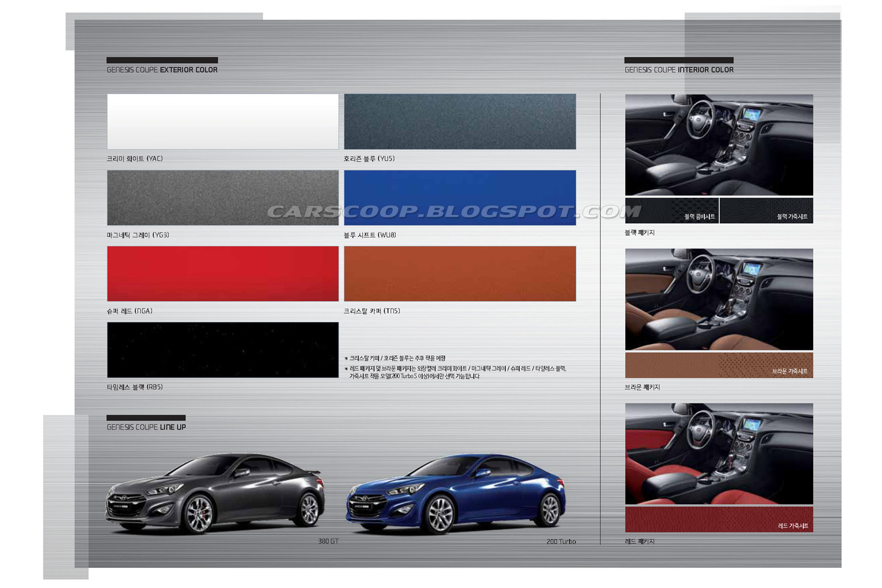This screenshot has width=882, height=588.
Task: Click the 블랙 패키지 caption
Action: tap(639, 233)
